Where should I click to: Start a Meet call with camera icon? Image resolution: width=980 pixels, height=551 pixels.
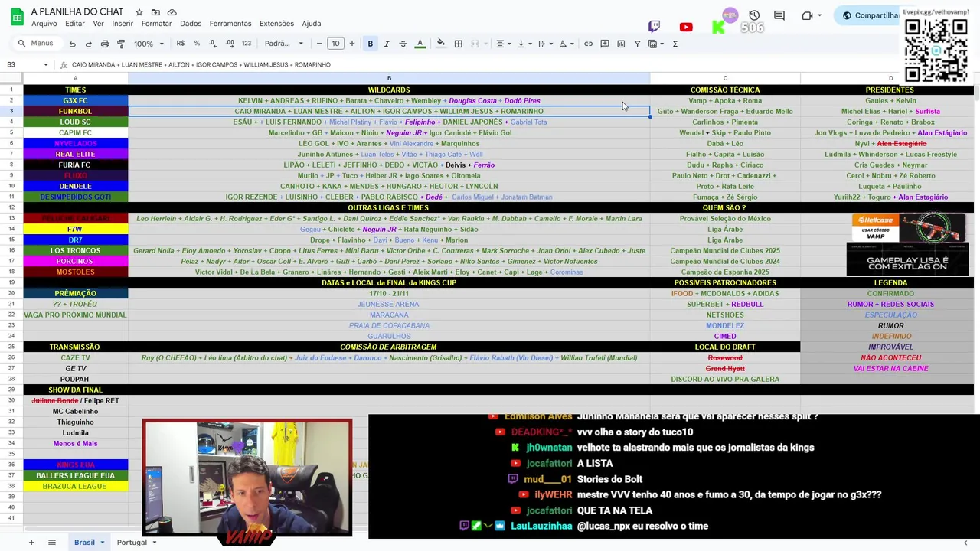807,15
